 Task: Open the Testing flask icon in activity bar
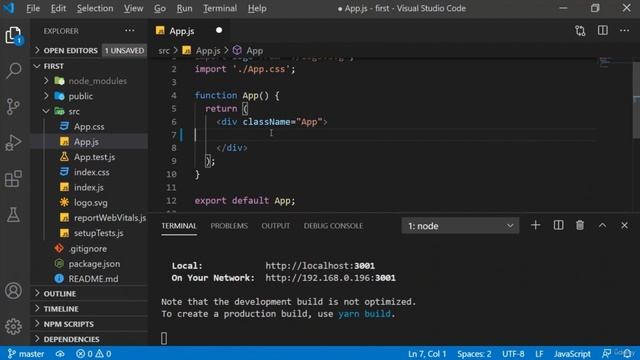pyautogui.click(x=13, y=214)
